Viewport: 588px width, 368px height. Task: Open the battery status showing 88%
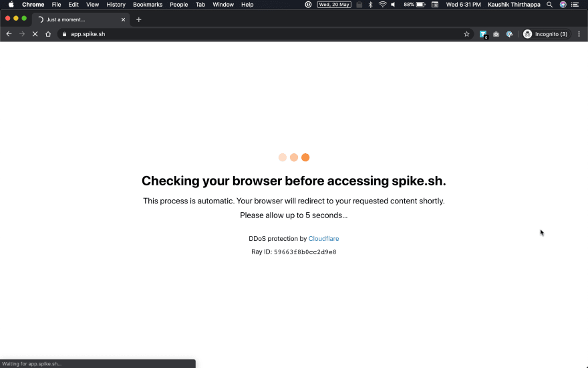point(414,5)
